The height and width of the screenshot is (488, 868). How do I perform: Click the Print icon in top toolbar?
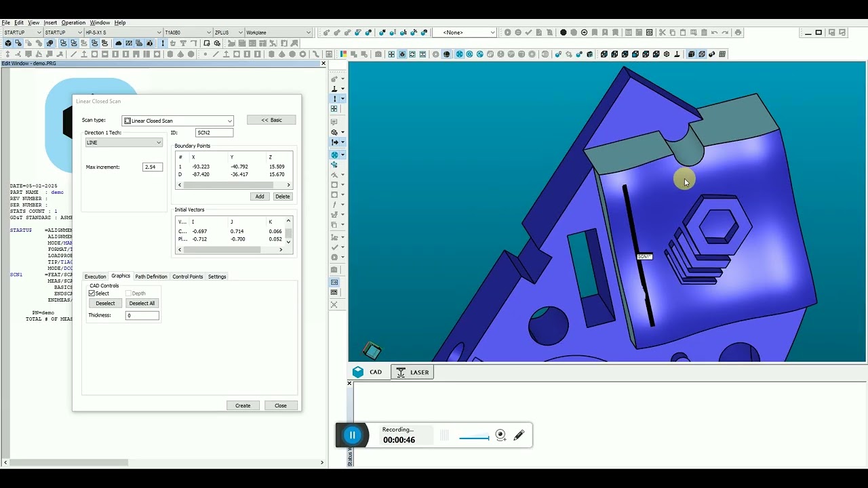(738, 33)
